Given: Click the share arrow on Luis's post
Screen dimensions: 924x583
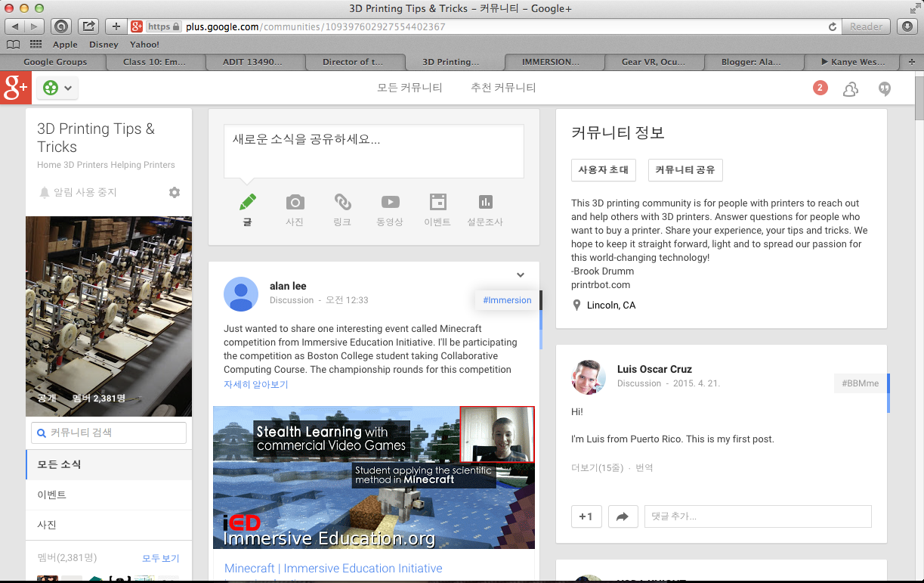Looking at the screenshot, I should click(623, 516).
